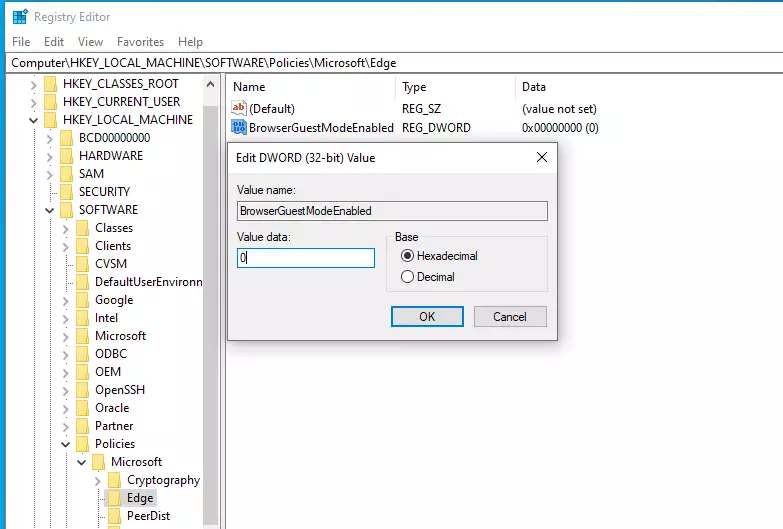The width and height of the screenshot is (783, 529).
Task: Close the Edit DWORD dialog with X
Action: pos(542,157)
